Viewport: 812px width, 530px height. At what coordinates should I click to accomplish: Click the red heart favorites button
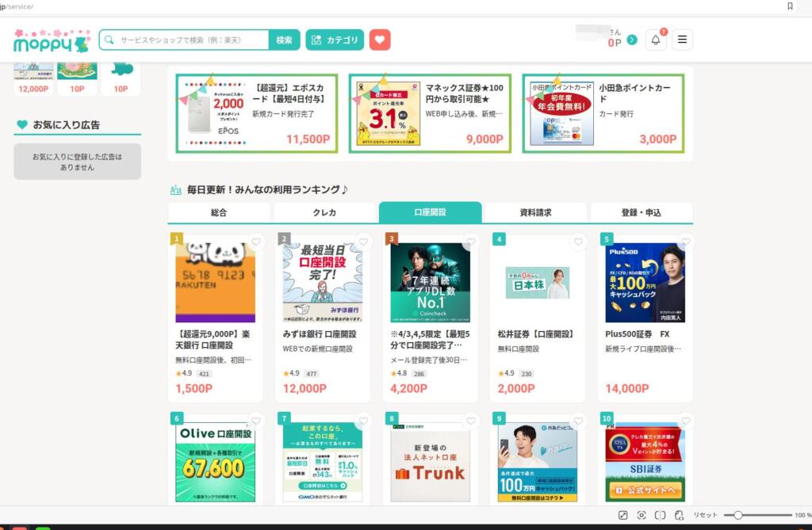[x=380, y=40]
